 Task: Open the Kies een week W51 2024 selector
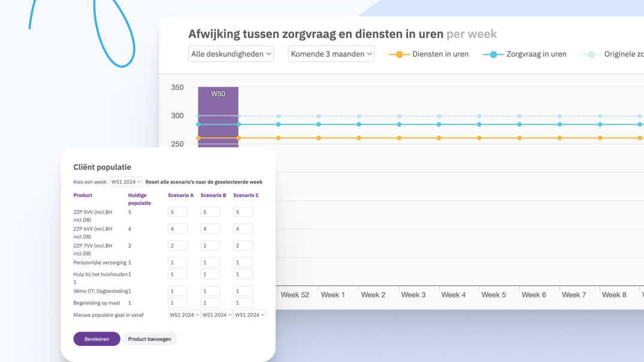pos(126,181)
